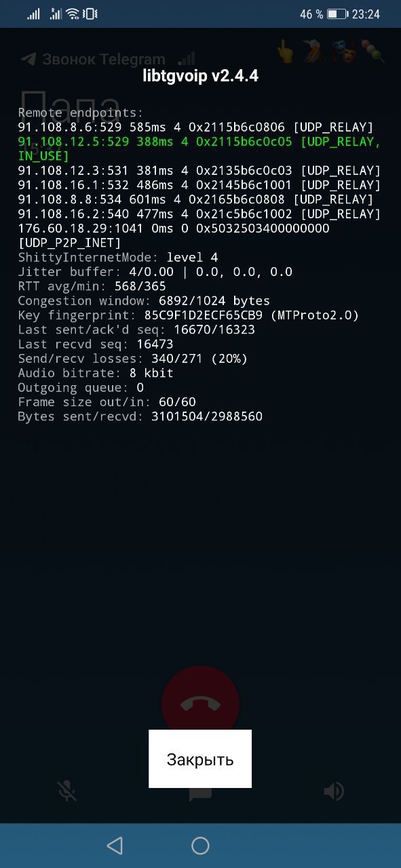The width and height of the screenshot is (401, 868).
Task: Mute the microphone
Action: tap(66, 791)
